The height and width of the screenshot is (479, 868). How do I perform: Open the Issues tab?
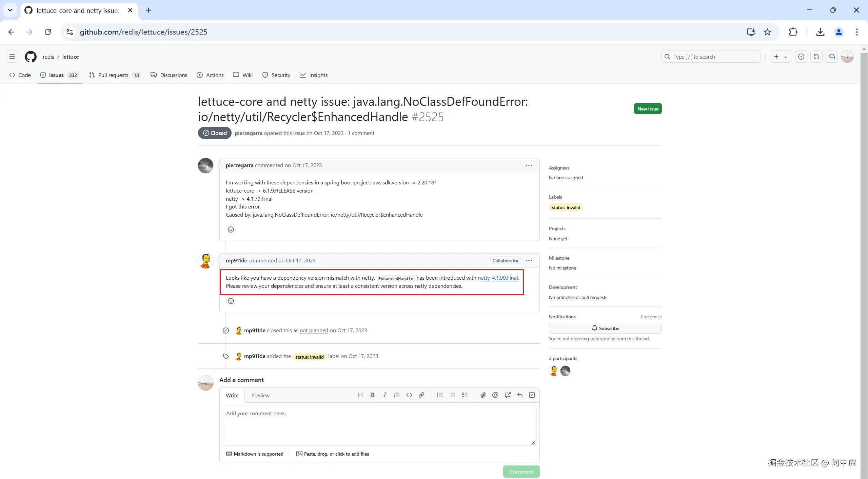coord(60,75)
